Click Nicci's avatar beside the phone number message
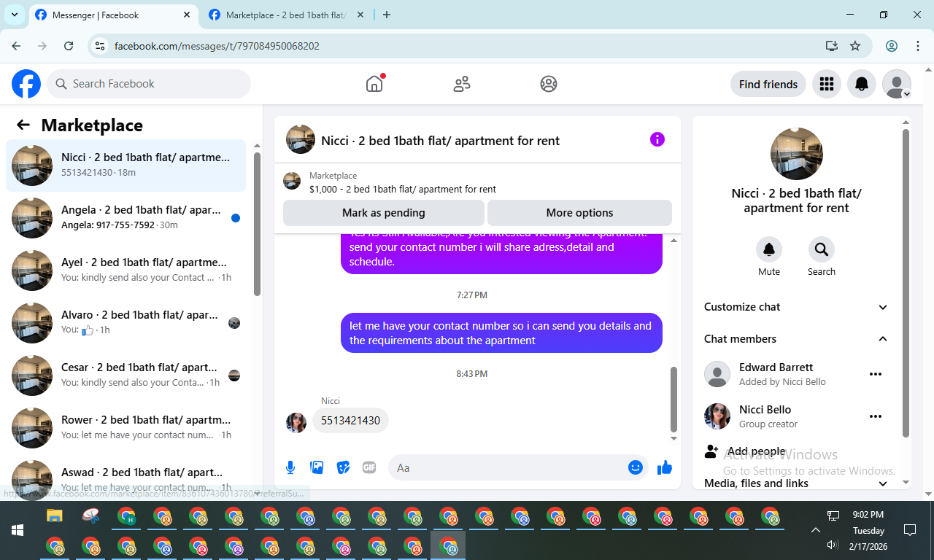 296,423
